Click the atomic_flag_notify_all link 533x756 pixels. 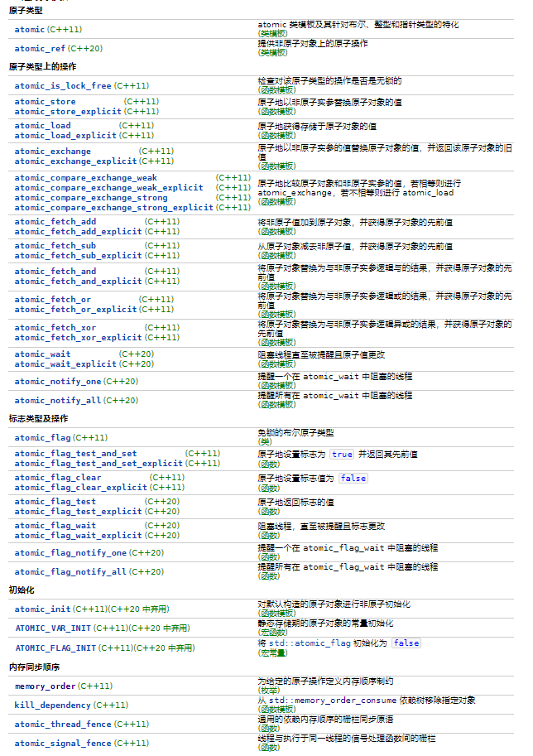(70, 572)
